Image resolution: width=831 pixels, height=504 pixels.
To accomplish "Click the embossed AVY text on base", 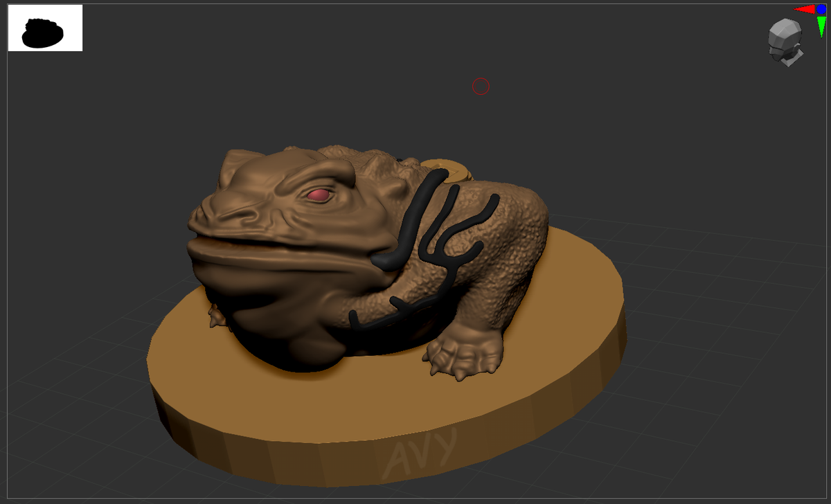I will [420, 454].
